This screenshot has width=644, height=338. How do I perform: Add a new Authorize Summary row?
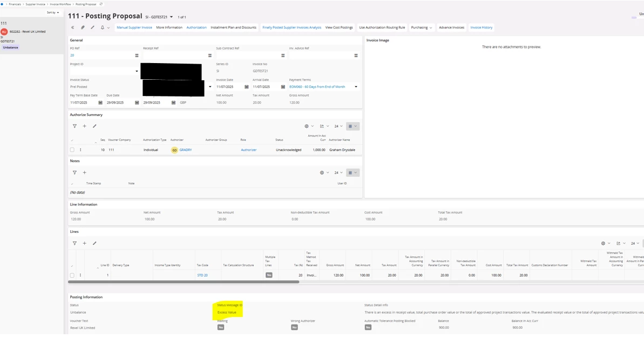(85, 126)
